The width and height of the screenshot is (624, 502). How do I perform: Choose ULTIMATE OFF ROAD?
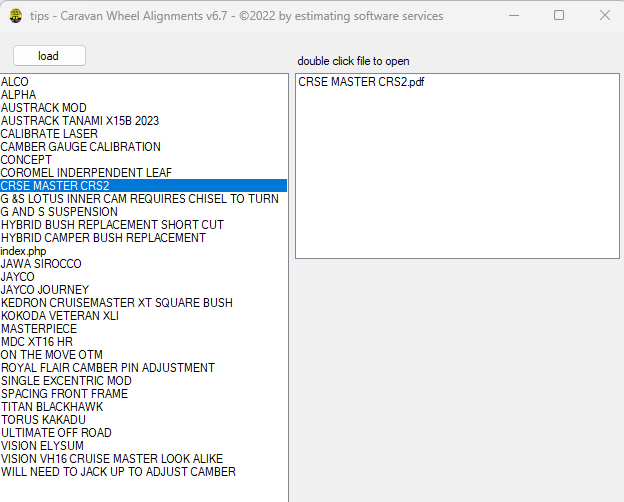tap(144, 433)
